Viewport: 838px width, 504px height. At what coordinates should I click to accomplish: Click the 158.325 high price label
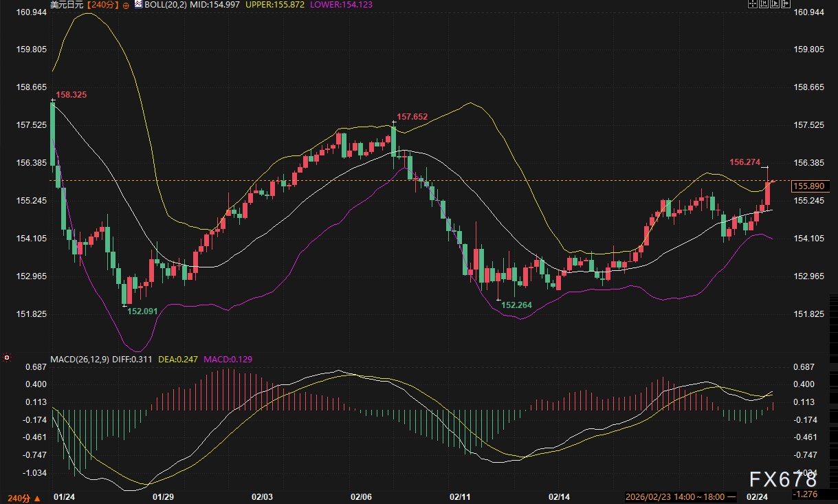click(x=71, y=94)
